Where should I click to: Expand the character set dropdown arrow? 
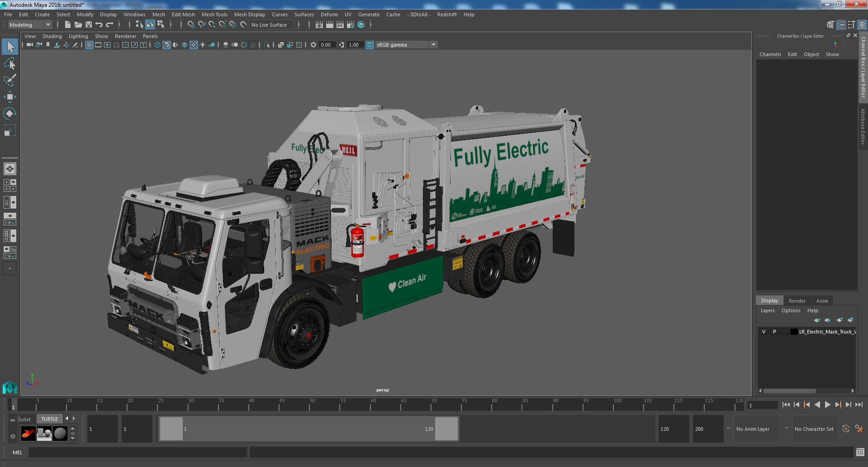pyautogui.click(x=787, y=429)
